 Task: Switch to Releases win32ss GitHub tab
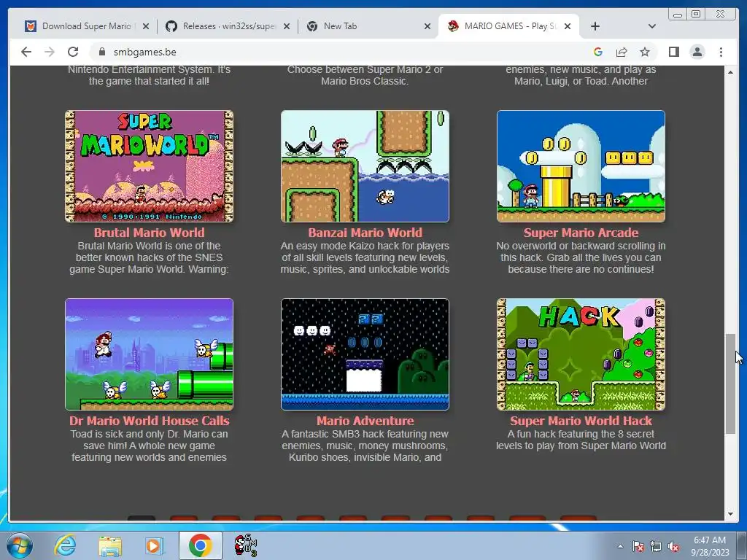click(x=226, y=26)
